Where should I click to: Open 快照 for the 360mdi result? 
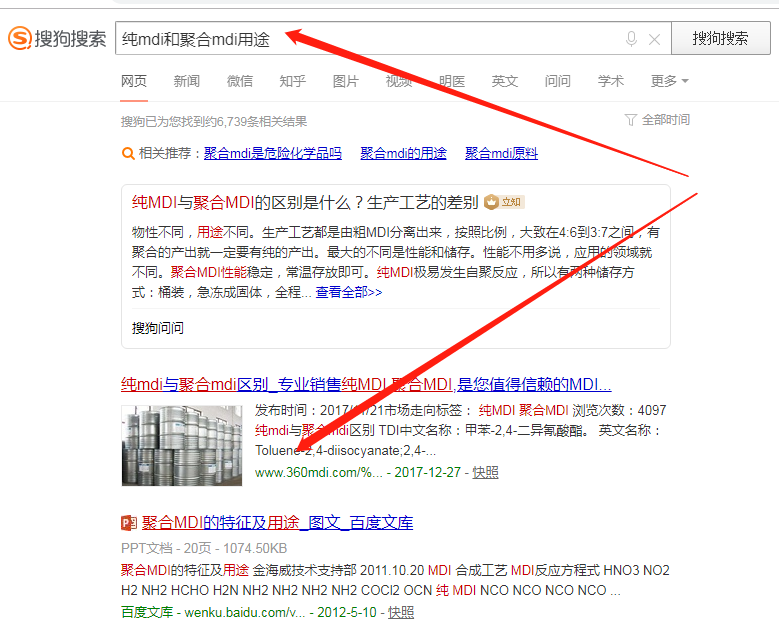(x=485, y=472)
